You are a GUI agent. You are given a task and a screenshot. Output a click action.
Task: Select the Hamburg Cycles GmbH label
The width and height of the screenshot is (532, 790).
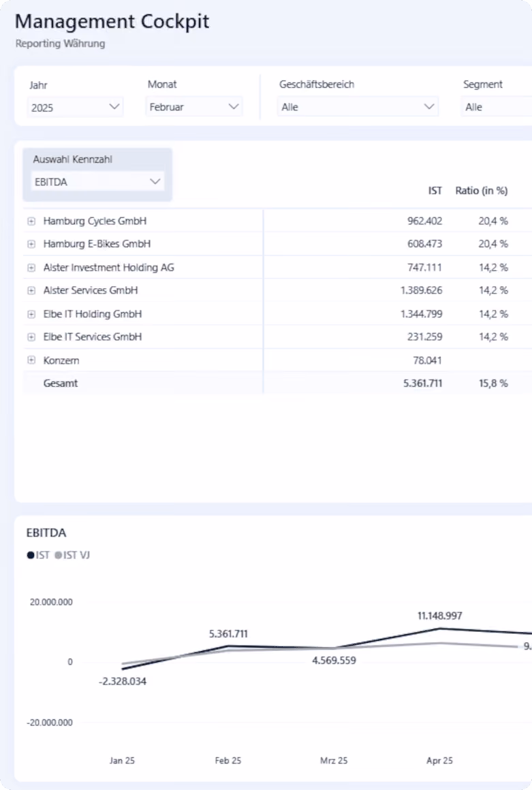click(x=95, y=221)
